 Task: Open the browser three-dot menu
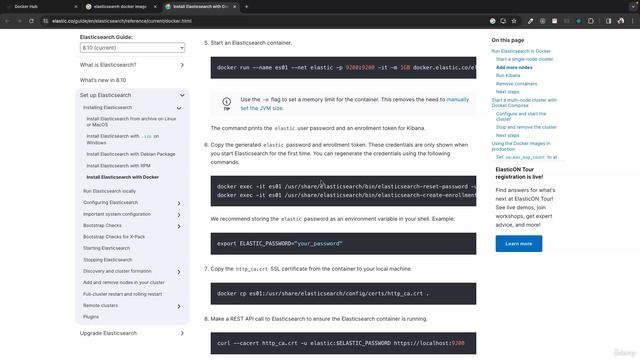click(633, 21)
